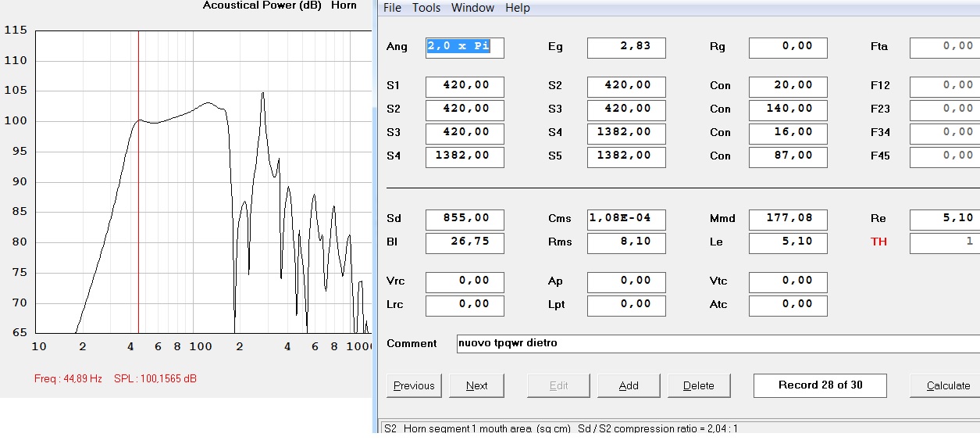The image size is (980, 444).
Task: Click the S1 area field
Action: pos(465,86)
